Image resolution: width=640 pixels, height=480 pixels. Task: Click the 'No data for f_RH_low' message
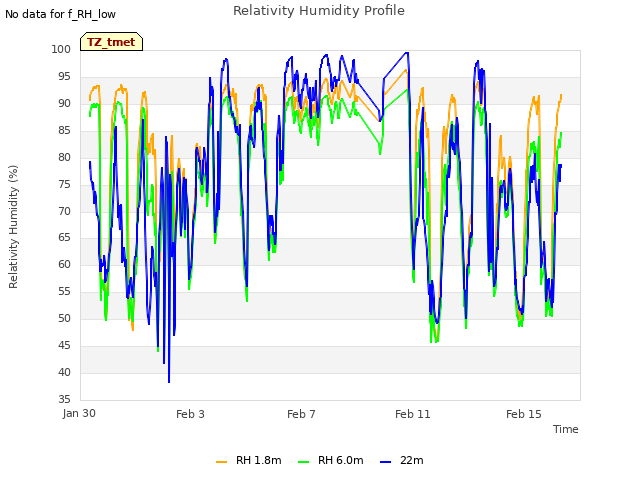pos(60,14)
